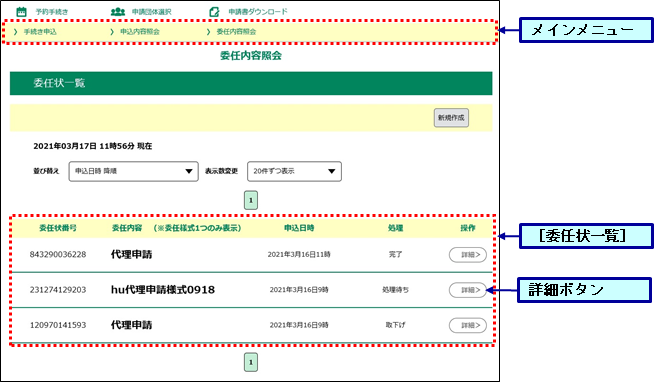Open the 申請団体選択 menu item
The height and width of the screenshot is (382, 654).
(x=151, y=12)
